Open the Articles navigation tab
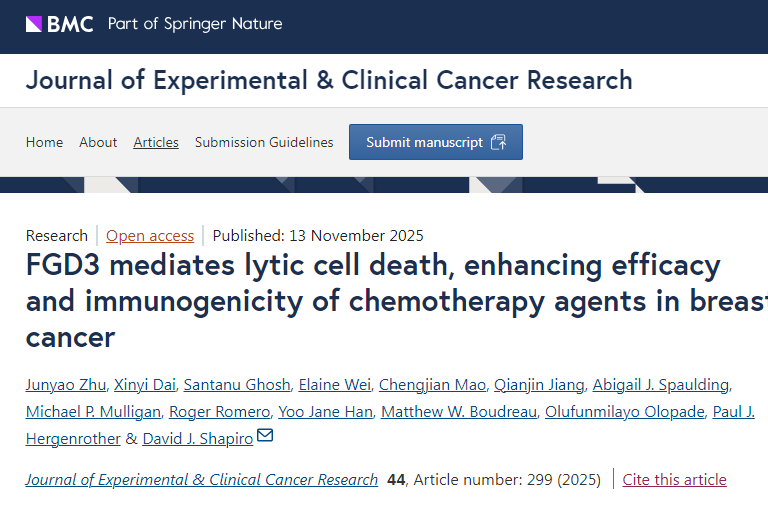The height and width of the screenshot is (505, 768). coord(156,142)
